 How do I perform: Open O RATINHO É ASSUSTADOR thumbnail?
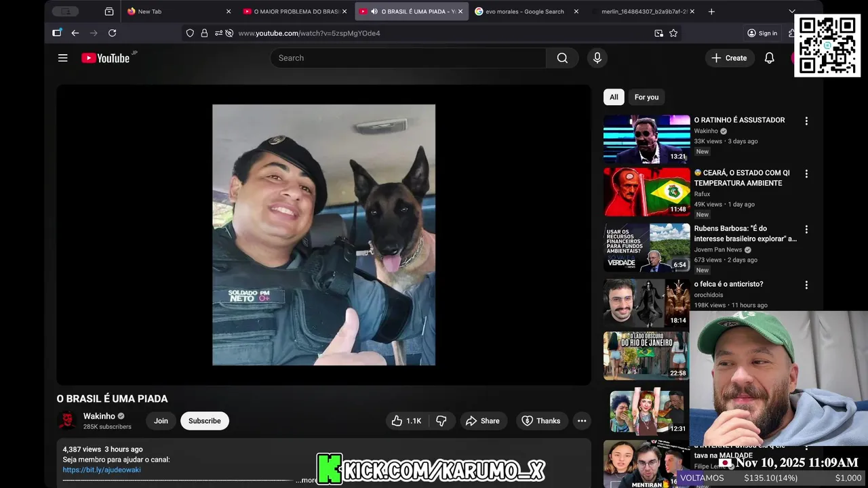coord(647,139)
